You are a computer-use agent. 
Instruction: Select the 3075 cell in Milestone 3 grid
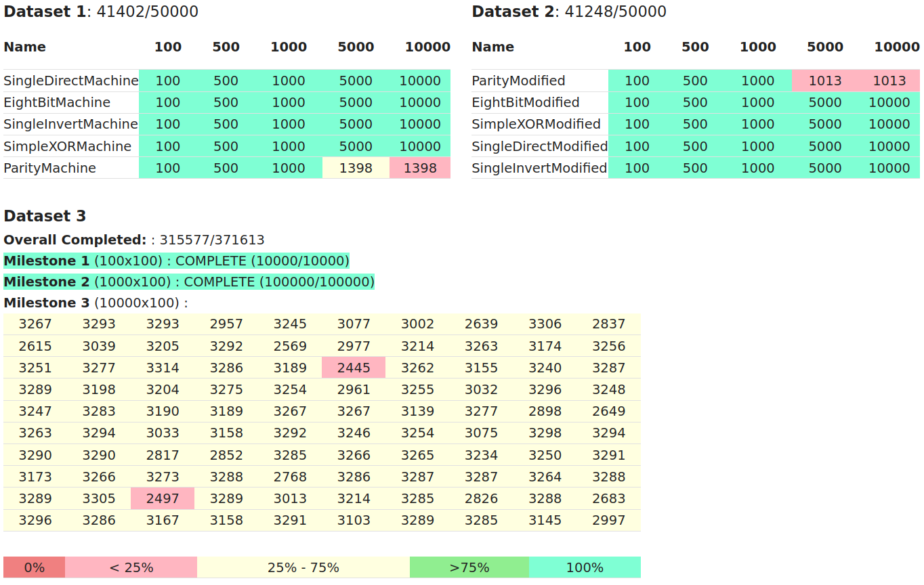pos(482,433)
